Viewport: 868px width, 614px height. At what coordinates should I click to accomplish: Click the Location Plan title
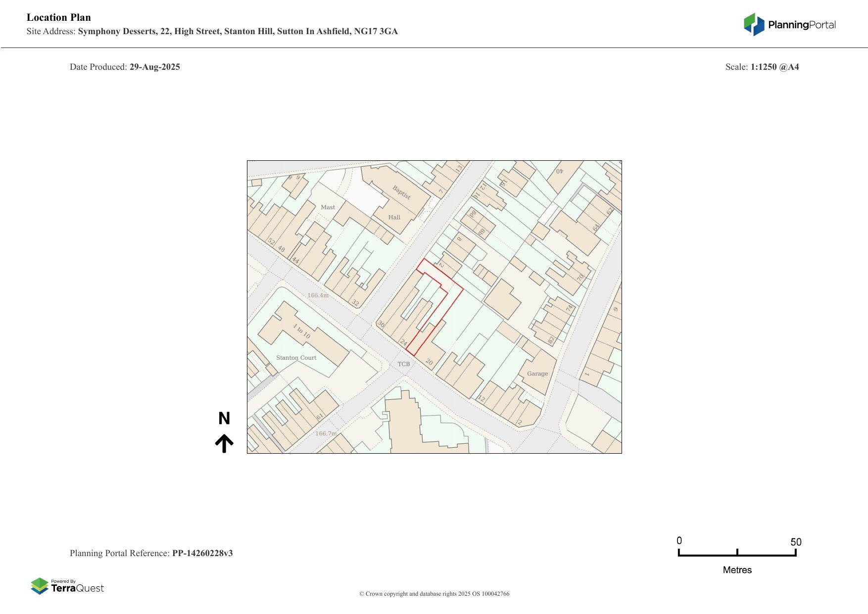(x=59, y=17)
